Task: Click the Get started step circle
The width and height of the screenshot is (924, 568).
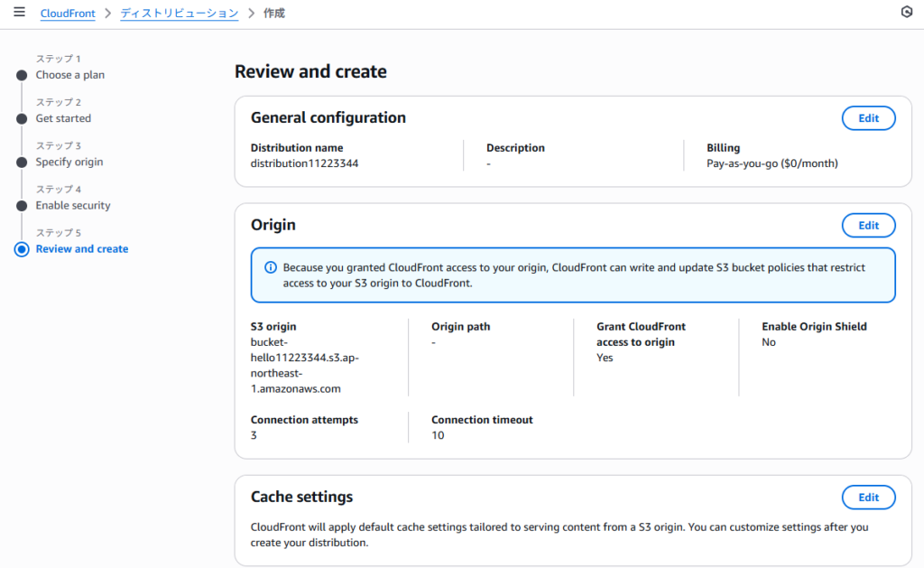Action: pyautogui.click(x=22, y=119)
